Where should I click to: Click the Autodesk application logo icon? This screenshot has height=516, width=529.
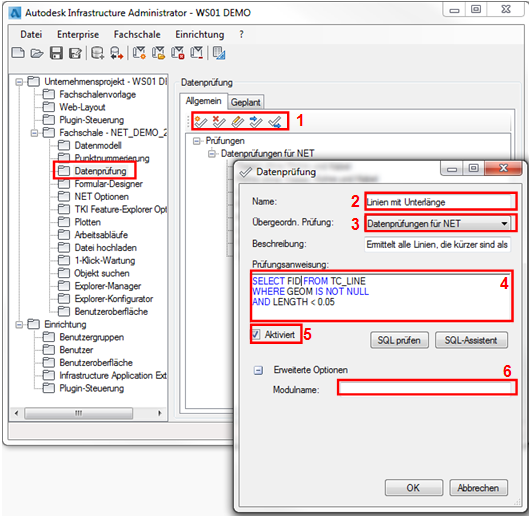click(x=15, y=13)
